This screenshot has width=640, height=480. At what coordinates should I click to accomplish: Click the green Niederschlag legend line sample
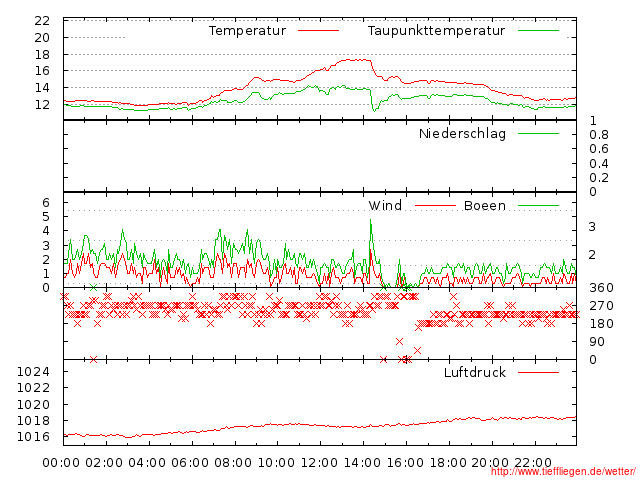coord(538,133)
